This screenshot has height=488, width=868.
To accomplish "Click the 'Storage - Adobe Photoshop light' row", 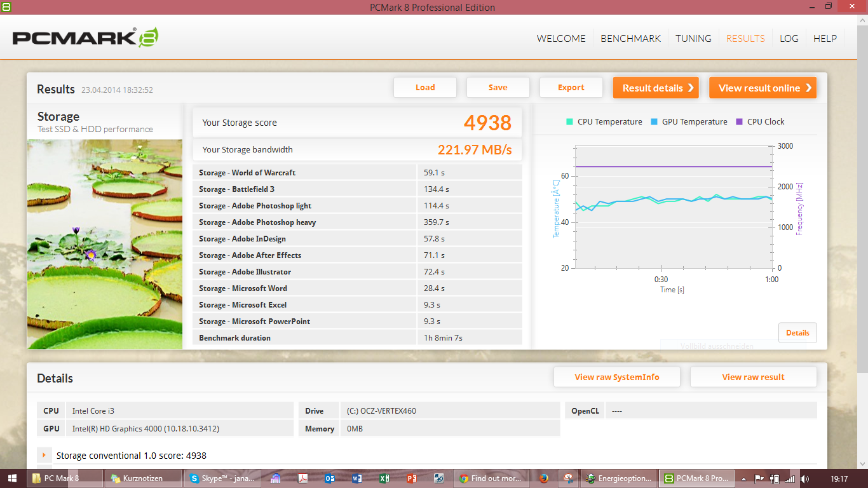I will click(x=357, y=205).
